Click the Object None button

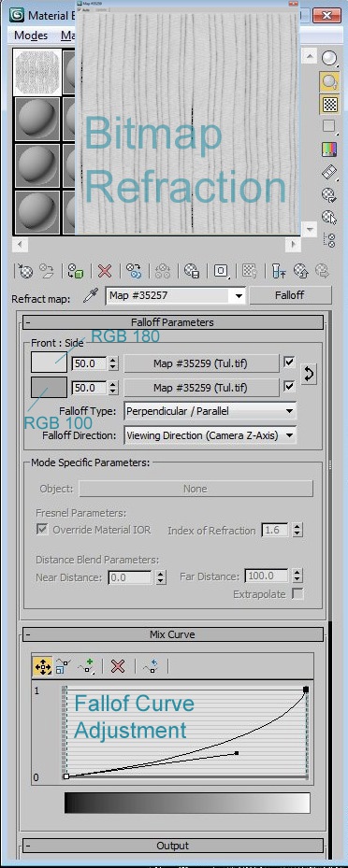[x=196, y=489]
